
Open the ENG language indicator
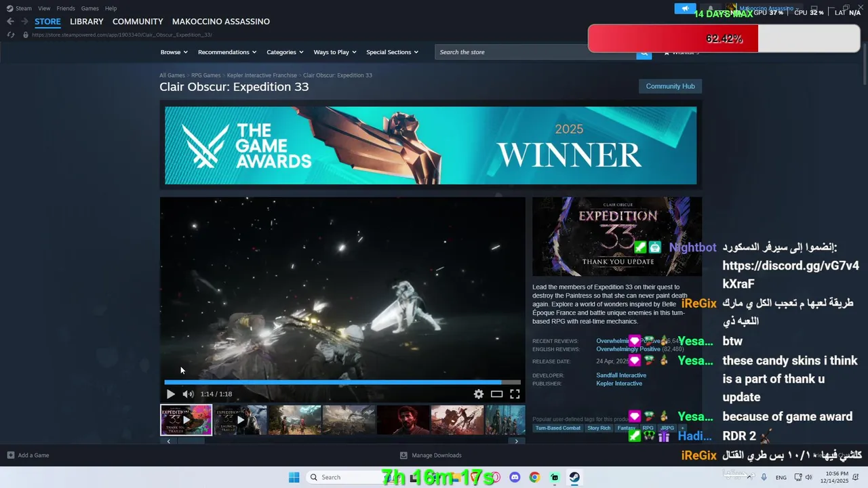(x=781, y=478)
